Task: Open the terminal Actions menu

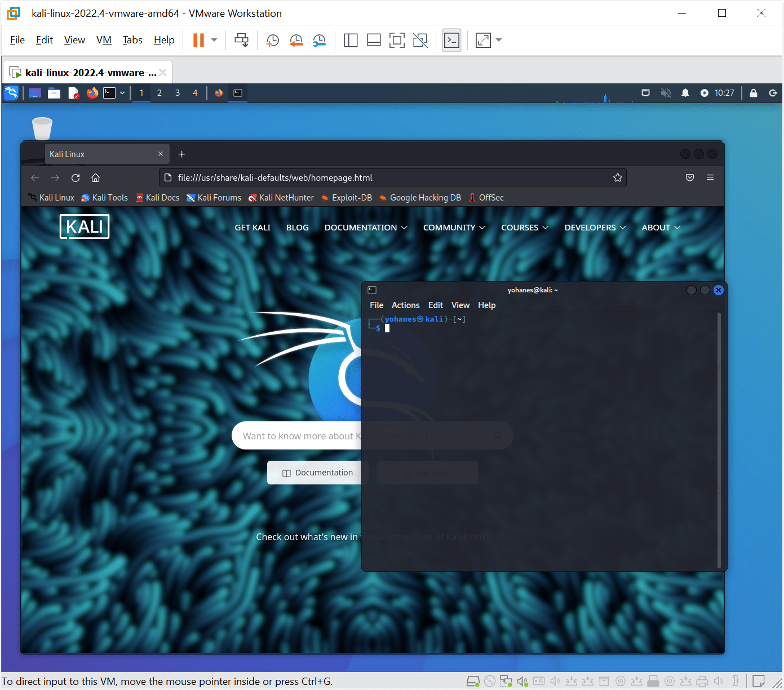Action: (x=406, y=305)
